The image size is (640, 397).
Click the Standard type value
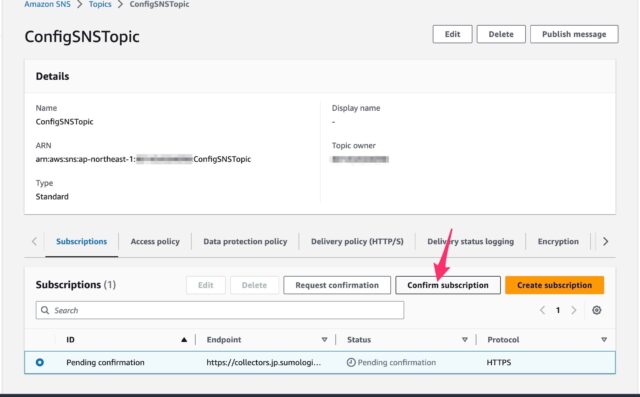pos(52,197)
